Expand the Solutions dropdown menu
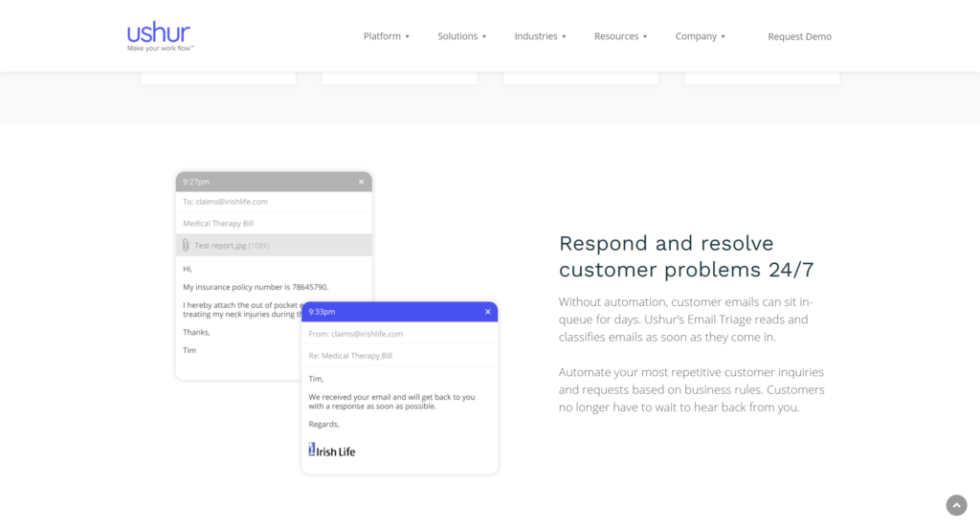 click(x=461, y=36)
